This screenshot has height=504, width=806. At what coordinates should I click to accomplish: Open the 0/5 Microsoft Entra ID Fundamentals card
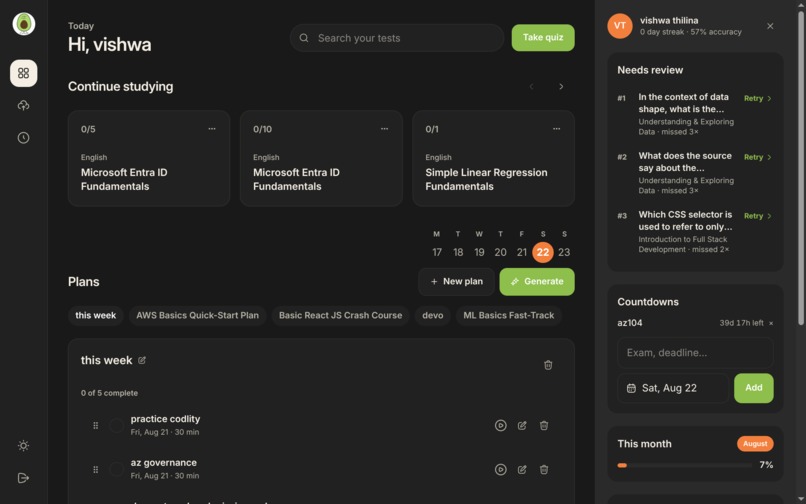[x=149, y=158]
